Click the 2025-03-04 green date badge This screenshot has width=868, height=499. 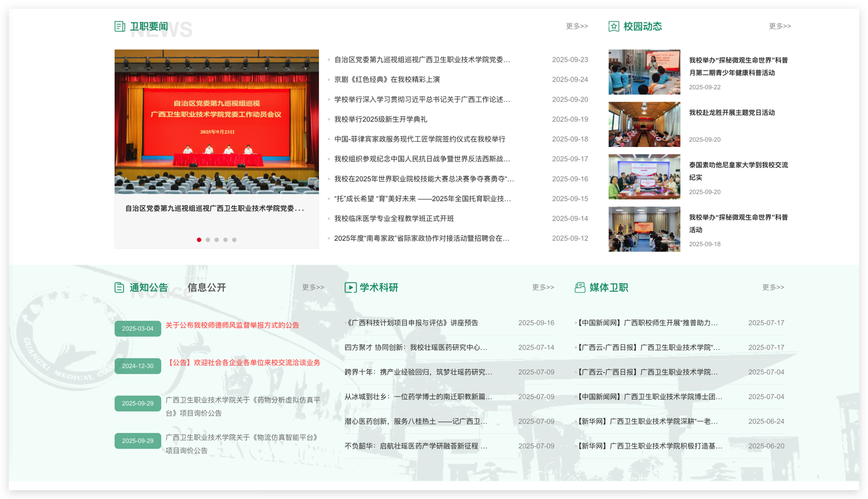[x=138, y=329]
